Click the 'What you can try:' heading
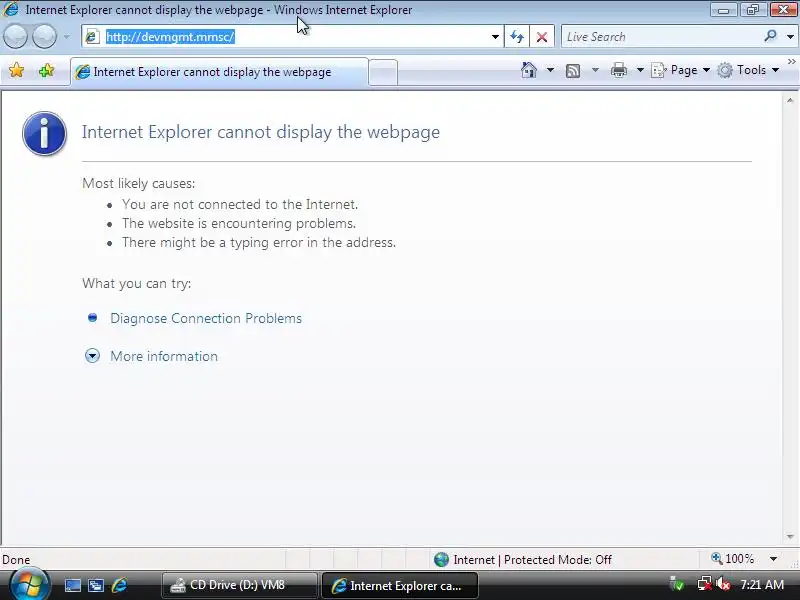This screenshot has width=800, height=600. click(136, 283)
